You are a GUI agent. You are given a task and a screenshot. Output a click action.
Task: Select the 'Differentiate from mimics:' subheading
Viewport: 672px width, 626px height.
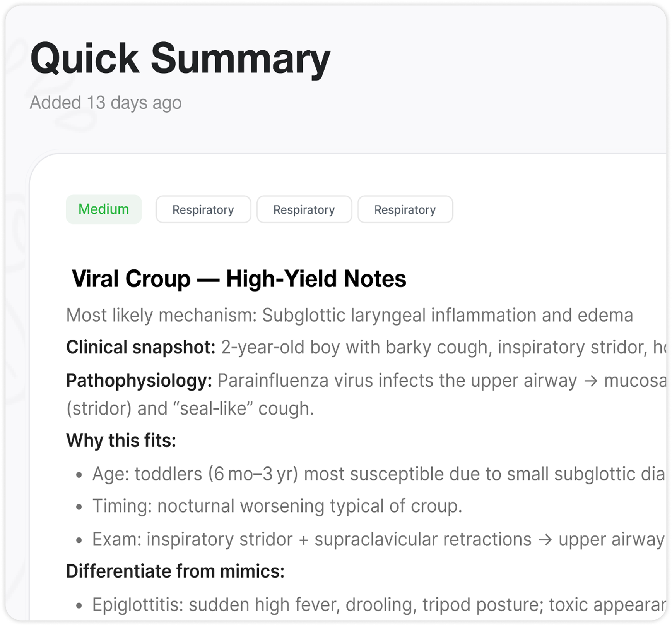pyautogui.click(x=175, y=571)
